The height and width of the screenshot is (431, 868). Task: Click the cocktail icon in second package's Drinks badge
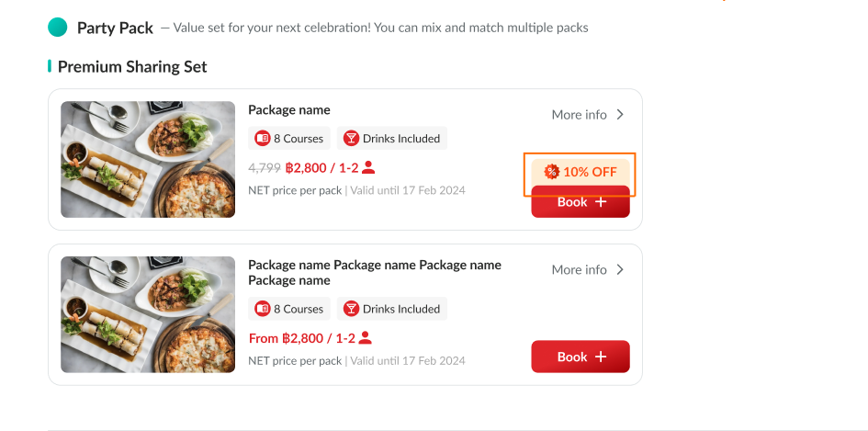click(x=351, y=309)
